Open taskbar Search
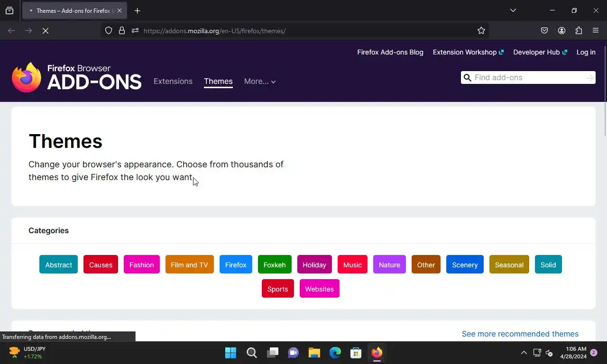 point(252,353)
